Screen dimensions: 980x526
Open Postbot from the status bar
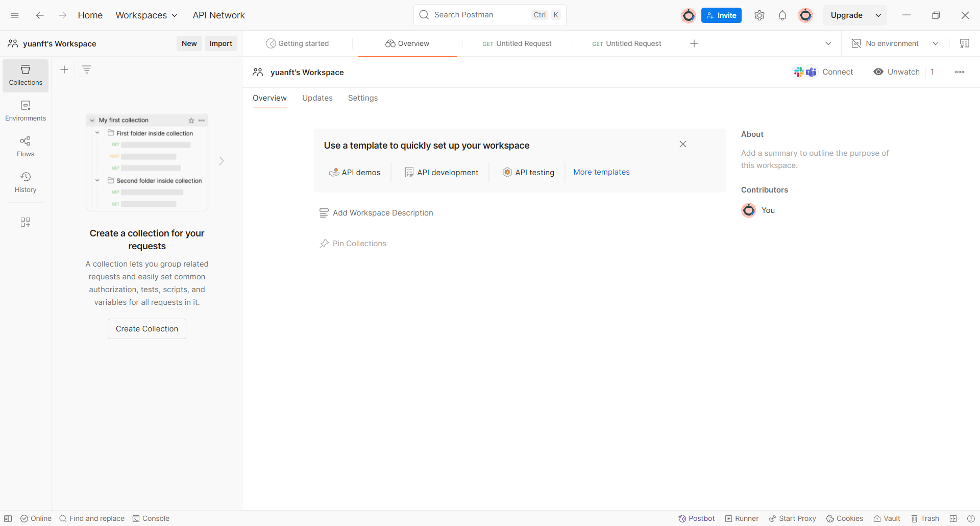(x=696, y=518)
